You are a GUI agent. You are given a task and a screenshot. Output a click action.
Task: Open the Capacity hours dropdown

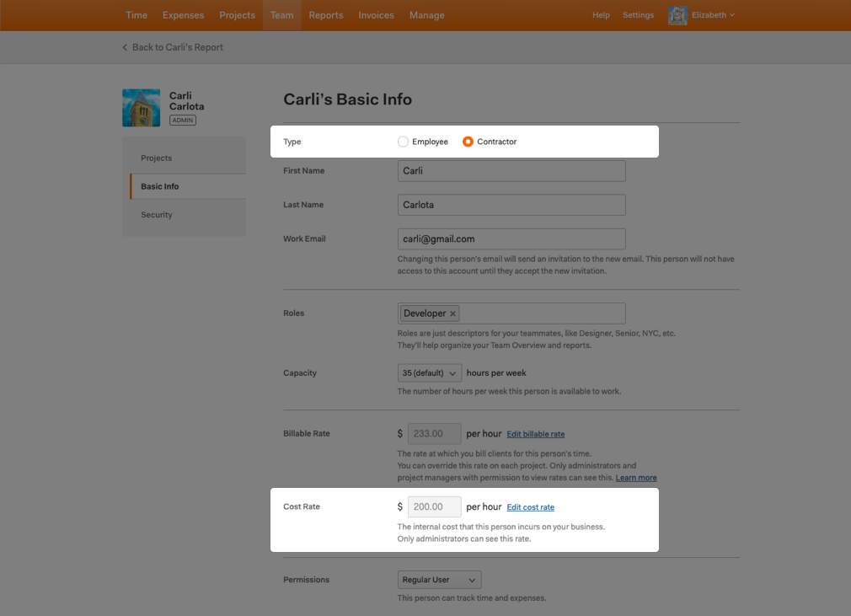click(x=430, y=373)
